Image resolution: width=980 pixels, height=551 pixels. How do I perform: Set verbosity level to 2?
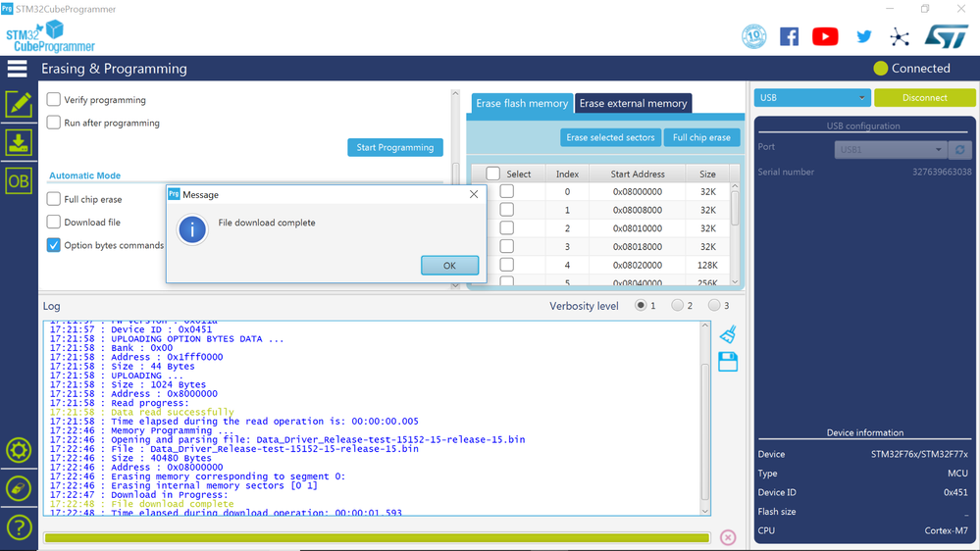[x=678, y=306]
